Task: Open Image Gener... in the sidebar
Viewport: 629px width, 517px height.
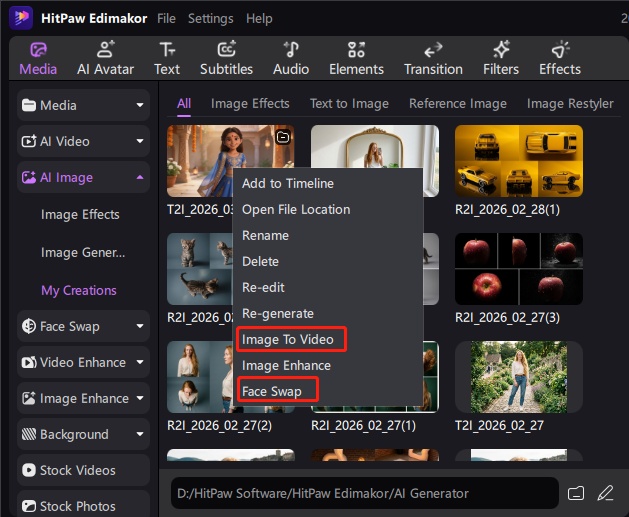Action: click(x=83, y=253)
